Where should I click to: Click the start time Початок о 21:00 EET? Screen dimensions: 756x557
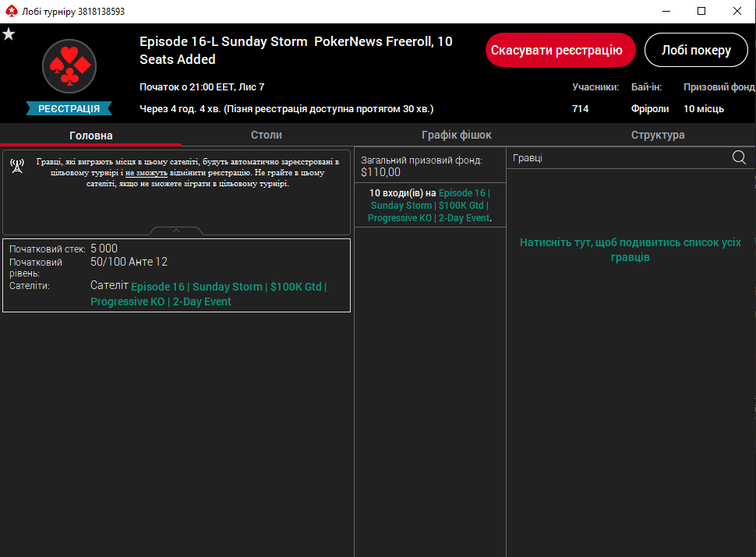coord(202,87)
